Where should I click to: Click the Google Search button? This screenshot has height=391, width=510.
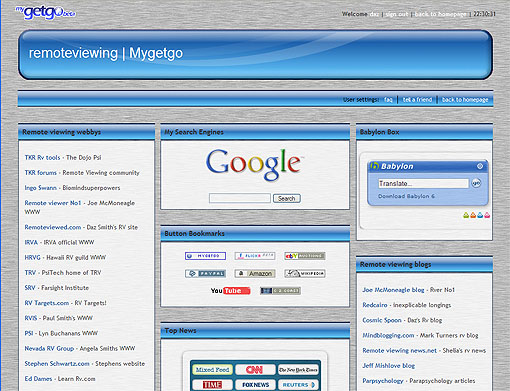[x=287, y=199]
